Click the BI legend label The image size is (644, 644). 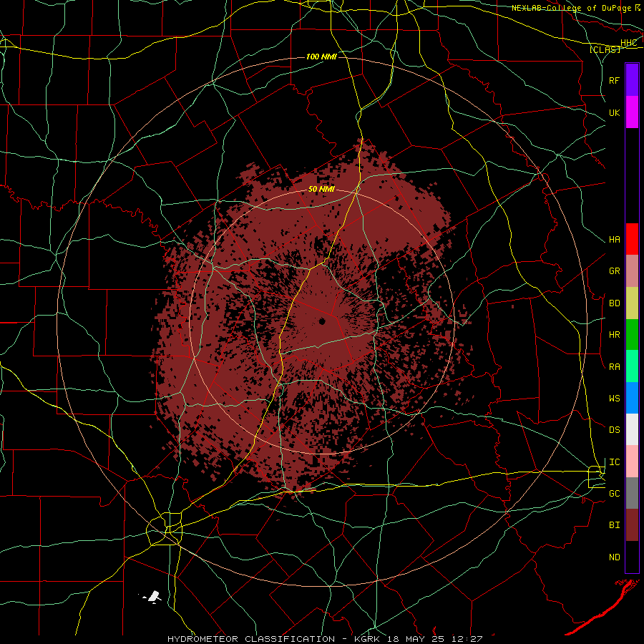[x=615, y=525]
